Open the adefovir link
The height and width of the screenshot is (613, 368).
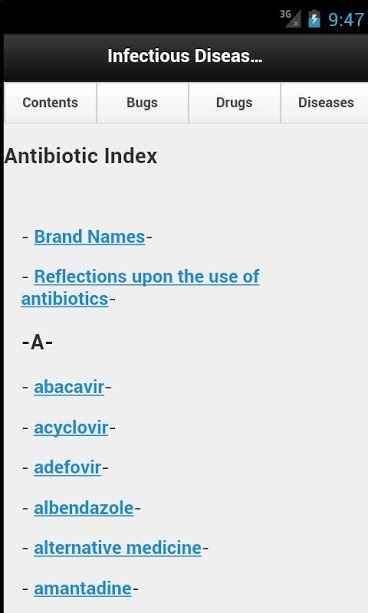coord(68,468)
